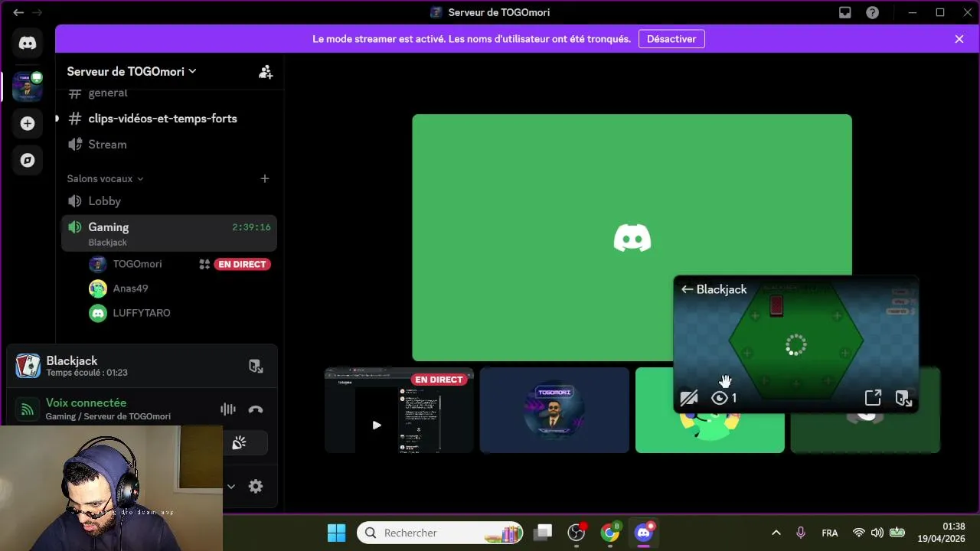Open the Blackjack activity card icon
This screenshot has width=980, height=551.
28,366
